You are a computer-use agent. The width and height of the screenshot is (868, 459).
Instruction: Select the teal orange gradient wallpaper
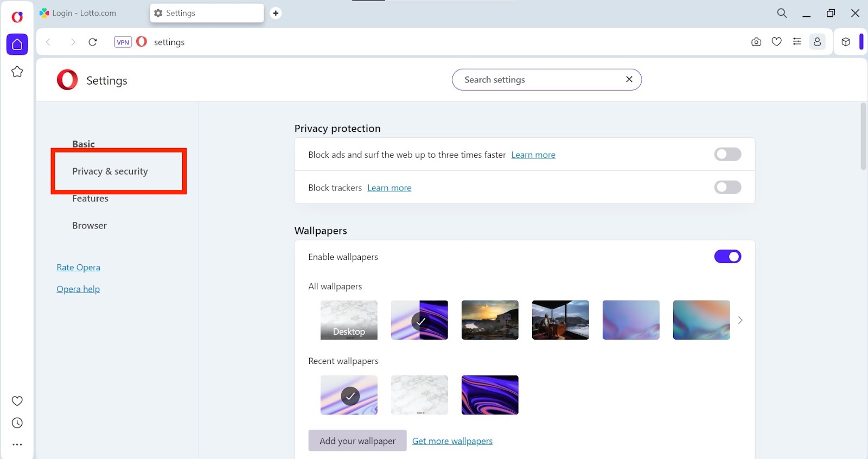(701, 320)
